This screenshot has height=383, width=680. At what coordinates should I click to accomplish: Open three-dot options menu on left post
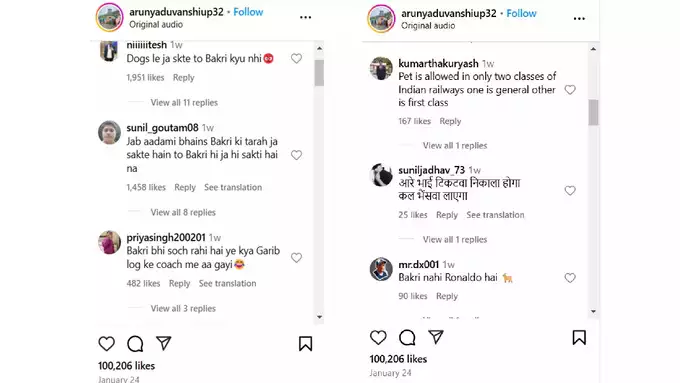pos(305,17)
